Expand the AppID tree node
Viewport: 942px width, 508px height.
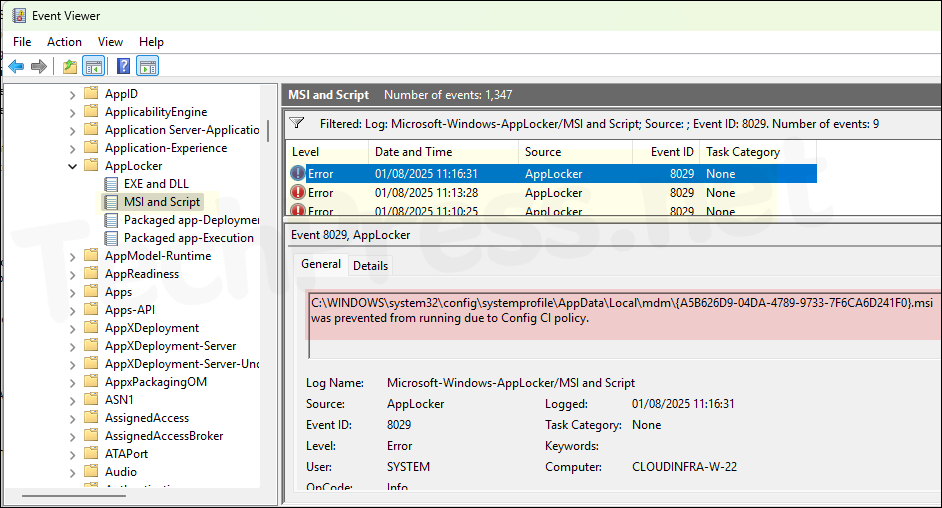click(73, 94)
